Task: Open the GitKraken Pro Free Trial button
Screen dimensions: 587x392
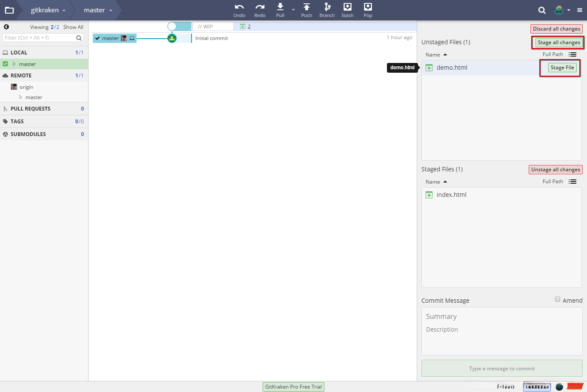Action: [x=293, y=387]
